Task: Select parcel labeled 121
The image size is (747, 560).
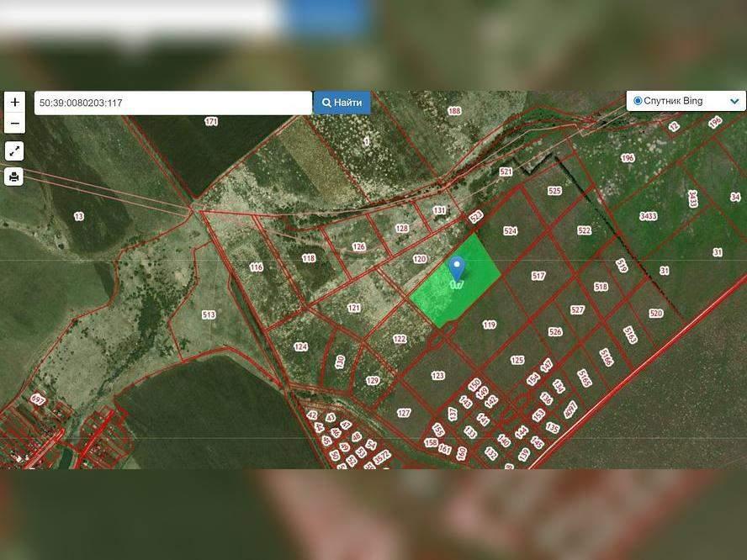Action: pyautogui.click(x=353, y=308)
